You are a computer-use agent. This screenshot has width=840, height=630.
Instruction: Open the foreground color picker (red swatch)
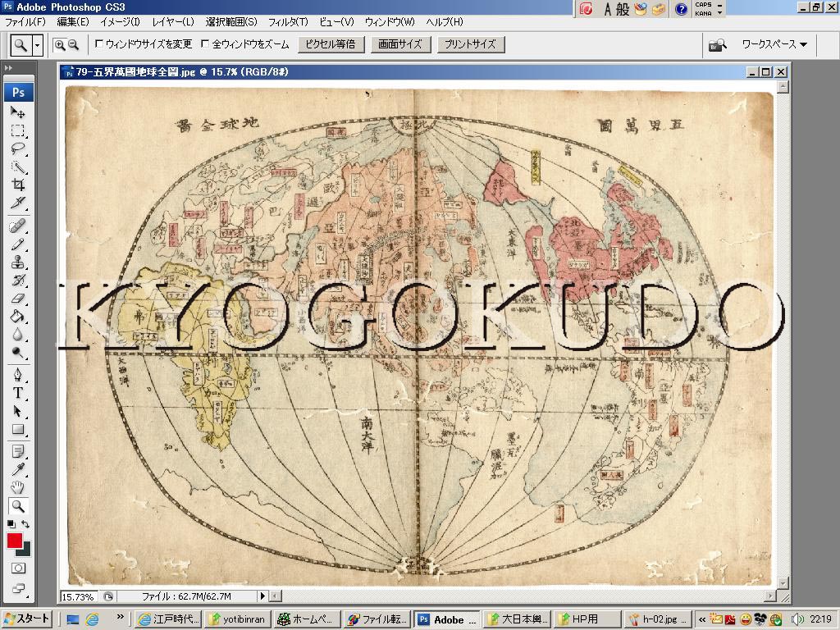(x=14, y=541)
